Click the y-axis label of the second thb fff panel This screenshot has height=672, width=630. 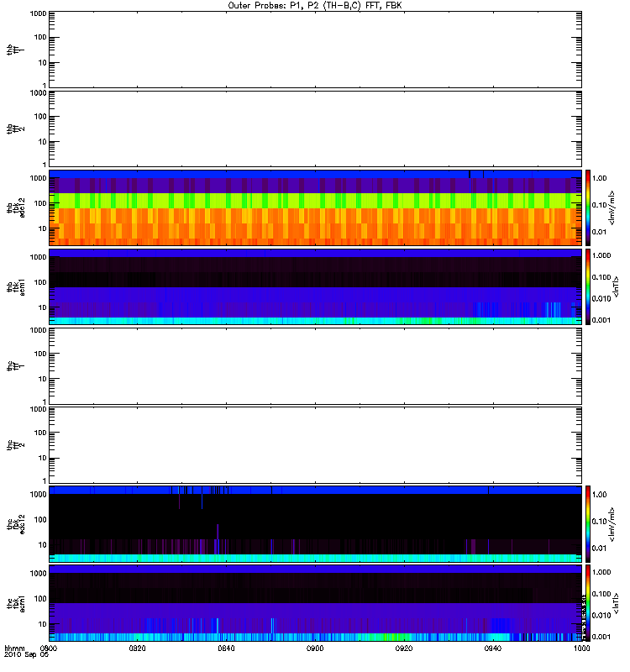[16, 129]
